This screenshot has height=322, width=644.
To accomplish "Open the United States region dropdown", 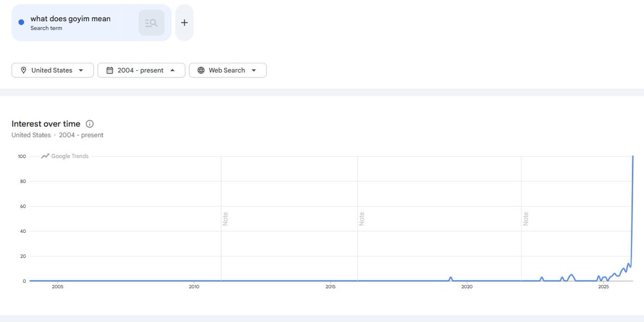I will 53,70.
